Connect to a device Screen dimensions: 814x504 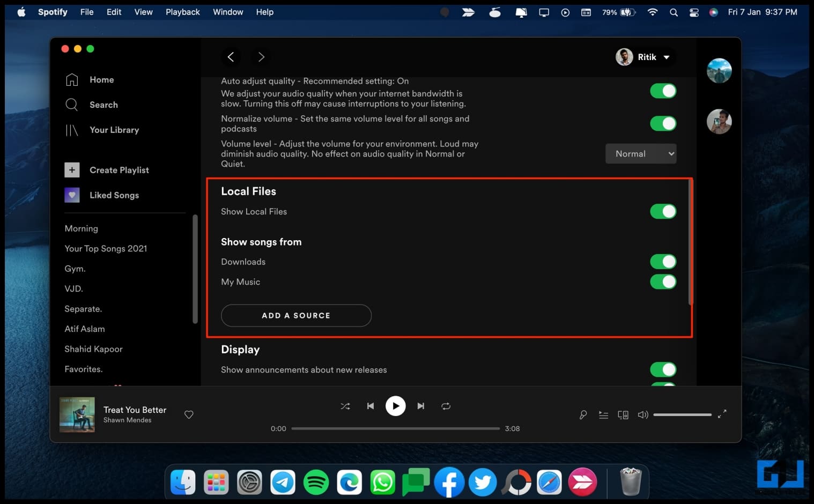click(623, 414)
